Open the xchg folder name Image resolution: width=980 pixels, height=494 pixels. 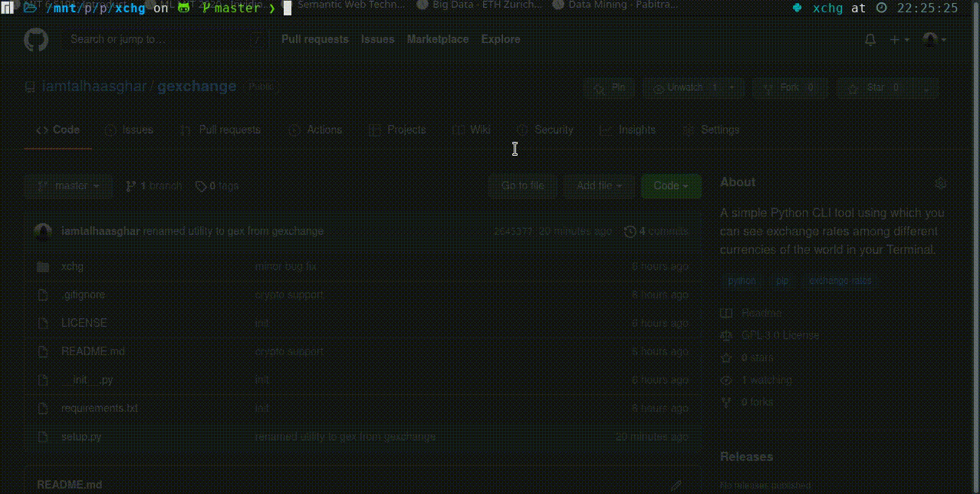(x=72, y=267)
